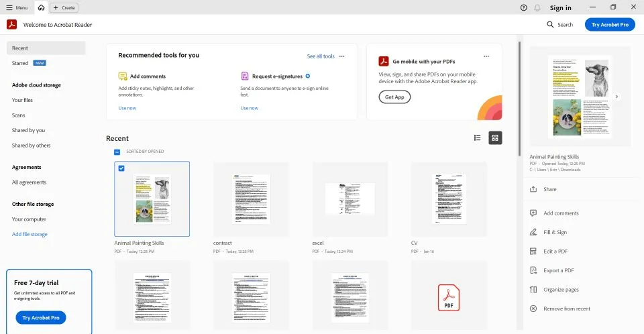Viewport: 644px width, 334px height.
Task: Toggle the select-all checkbox by Sorted by Opened
Action: point(117,152)
